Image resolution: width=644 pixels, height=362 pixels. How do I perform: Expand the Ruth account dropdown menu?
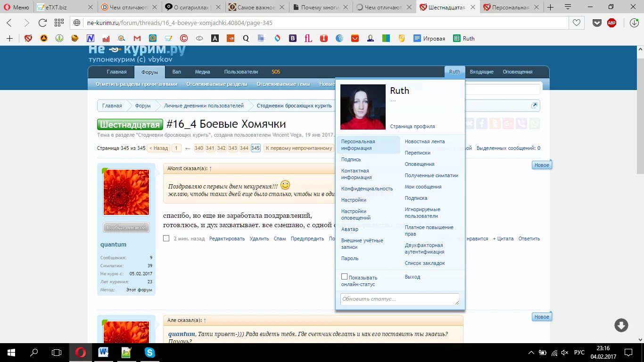454,72
